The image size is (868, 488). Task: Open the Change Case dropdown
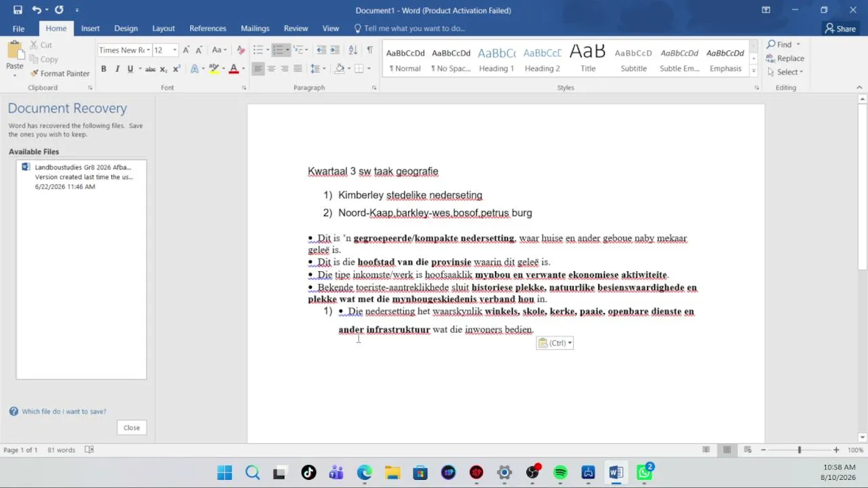[219, 50]
